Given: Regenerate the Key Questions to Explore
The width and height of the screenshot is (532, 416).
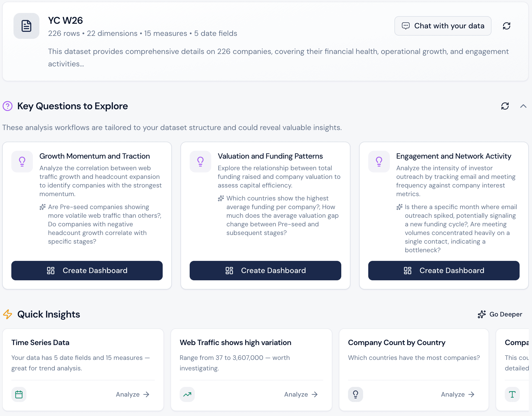Looking at the screenshot, I should [x=505, y=106].
